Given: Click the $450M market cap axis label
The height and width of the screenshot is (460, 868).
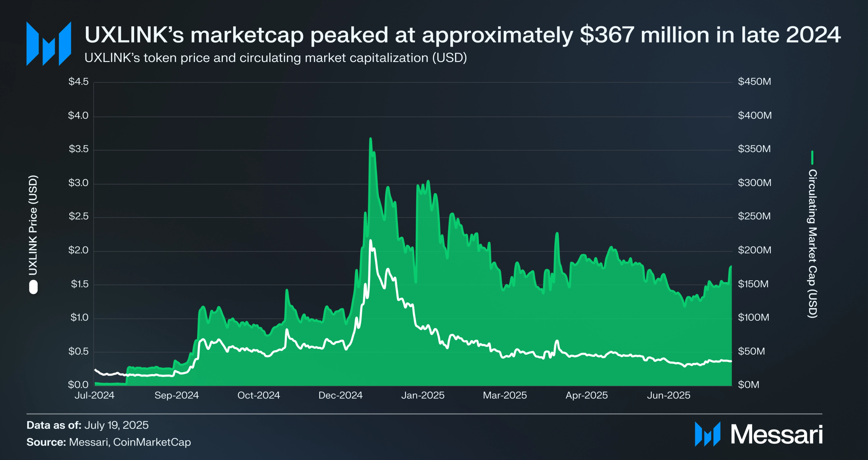Looking at the screenshot, I should pyautogui.click(x=755, y=82).
